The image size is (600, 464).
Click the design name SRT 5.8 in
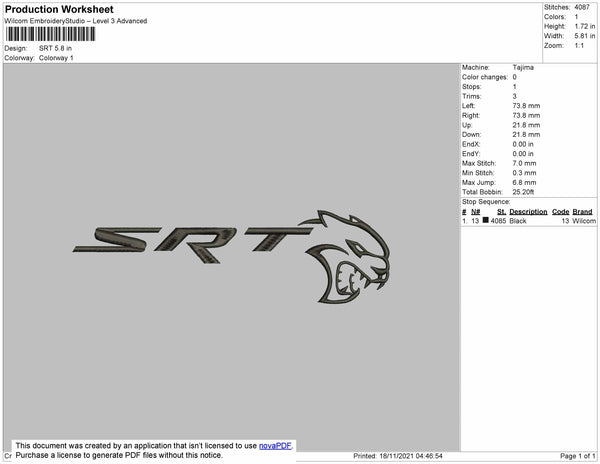[x=55, y=48]
